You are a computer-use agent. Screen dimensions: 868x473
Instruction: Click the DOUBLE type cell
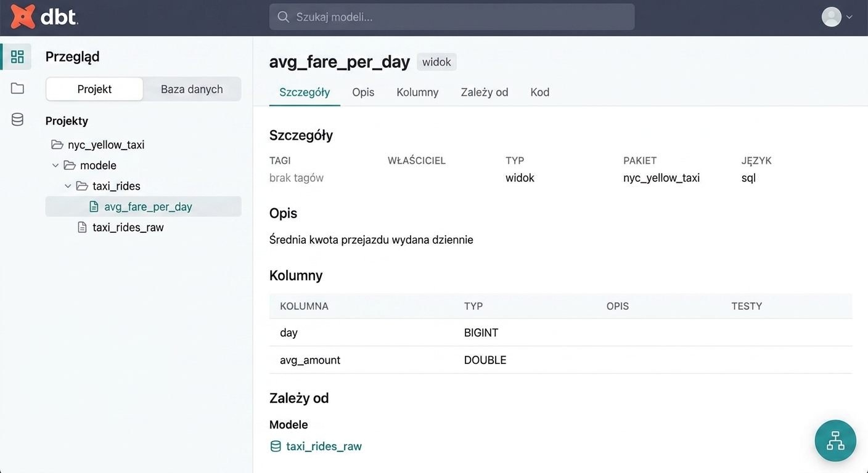(485, 360)
